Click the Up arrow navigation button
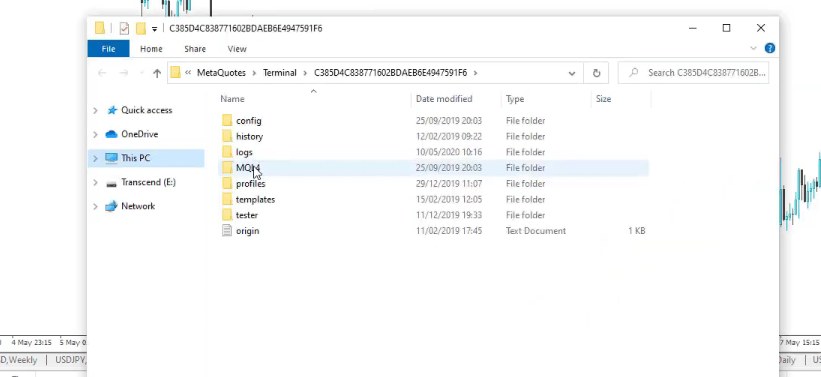This screenshot has width=821, height=377. 157,73
